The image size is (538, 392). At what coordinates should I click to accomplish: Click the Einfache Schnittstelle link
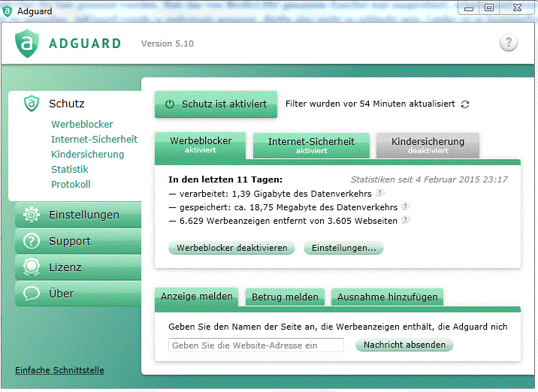click(59, 370)
